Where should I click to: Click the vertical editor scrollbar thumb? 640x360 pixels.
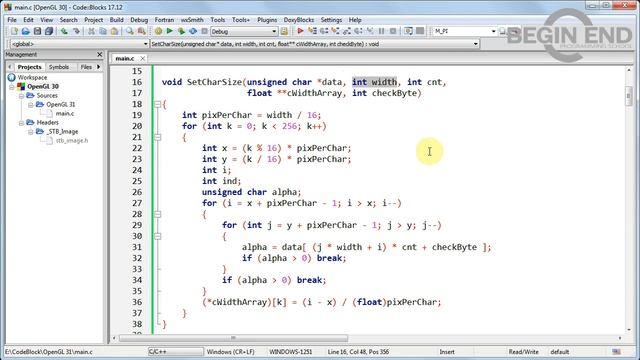coord(628,96)
